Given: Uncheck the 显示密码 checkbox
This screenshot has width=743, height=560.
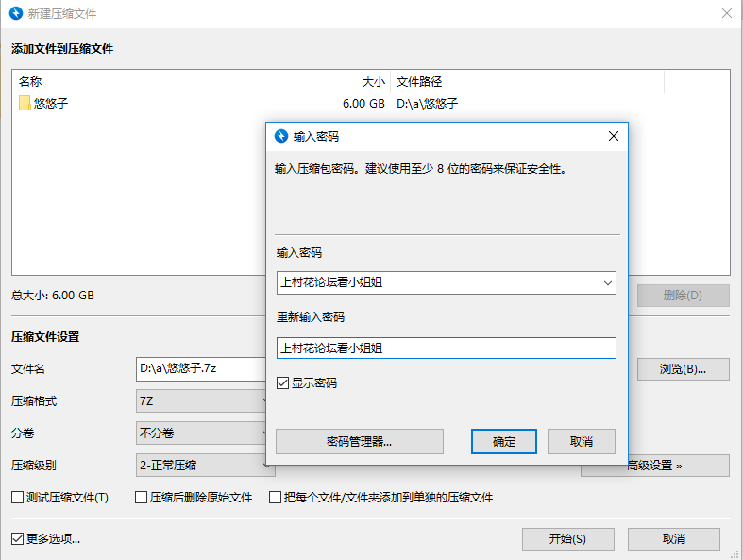Looking at the screenshot, I should pos(282,383).
